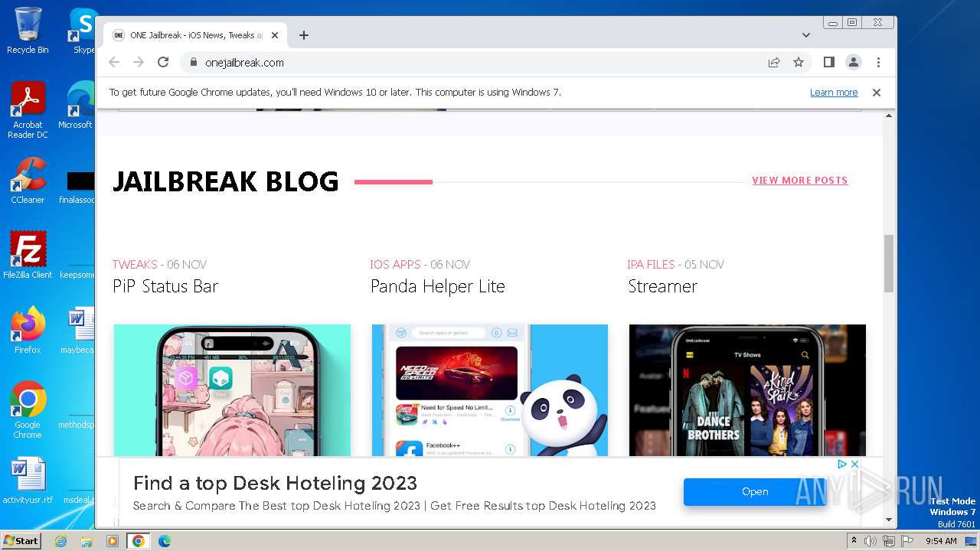This screenshot has height=551, width=980.
Task: Reload the onejailbreak.com page
Action: point(163,63)
